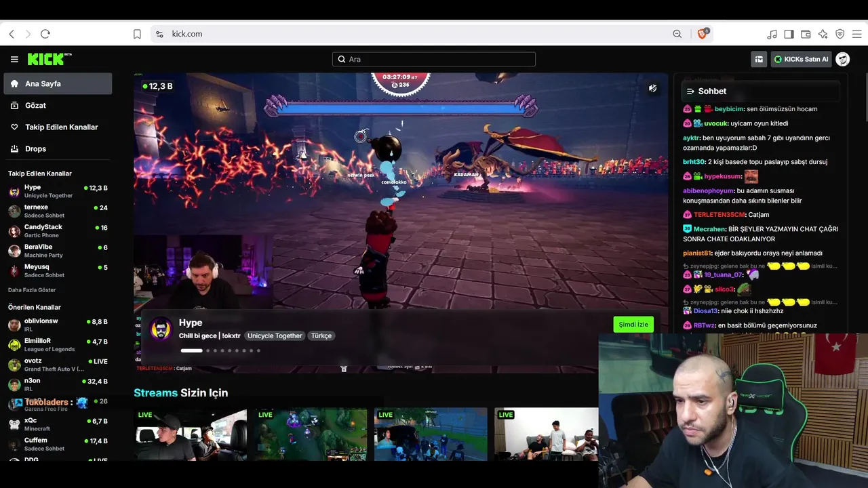Viewport: 868px width, 488px height.
Task: Open the browser main menu icon
Action: coord(857,34)
